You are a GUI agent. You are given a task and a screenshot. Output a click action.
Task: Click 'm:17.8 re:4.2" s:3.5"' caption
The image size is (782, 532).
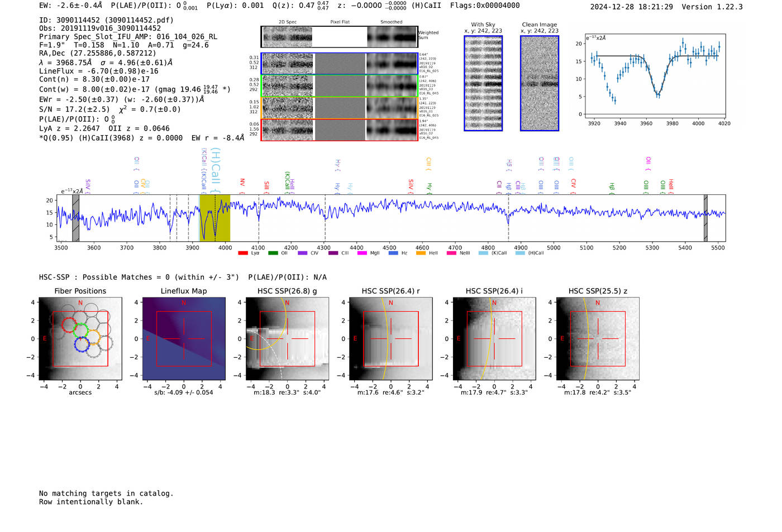pyautogui.click(x=598, y=392)
